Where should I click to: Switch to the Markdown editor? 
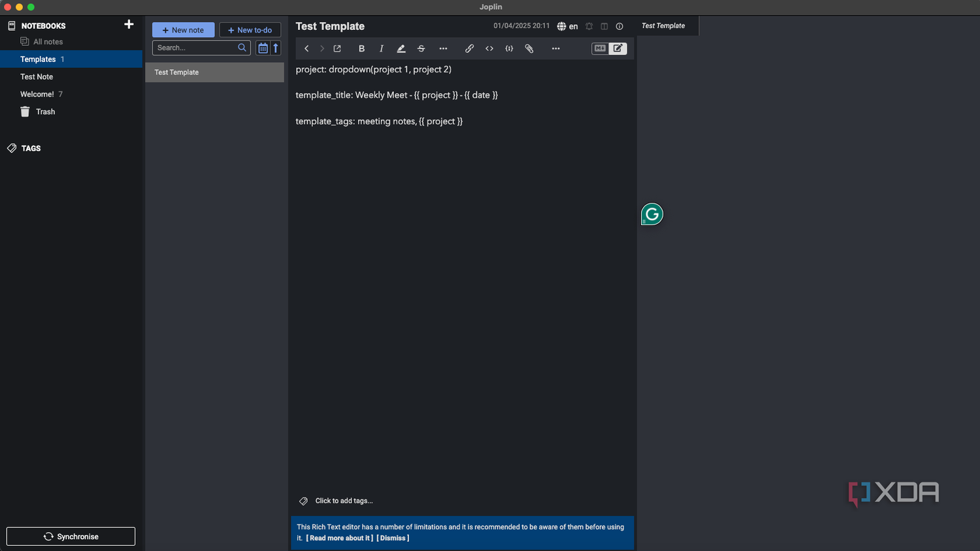(600, 48)
